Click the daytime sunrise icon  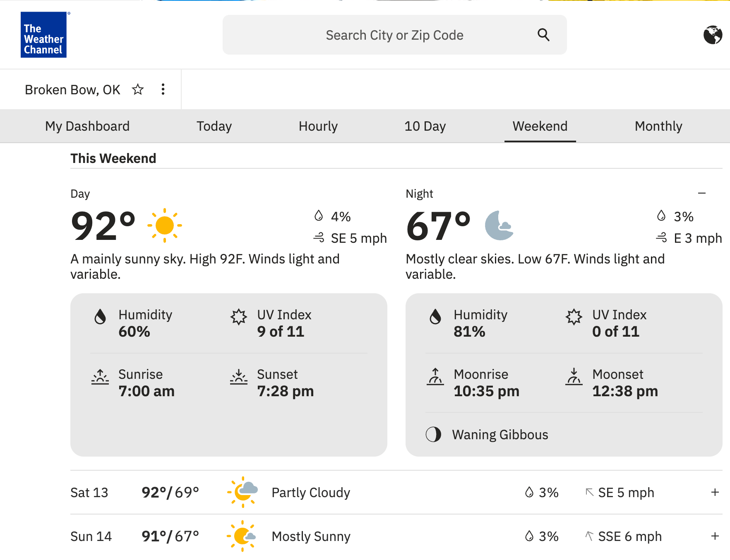[100, 377]
